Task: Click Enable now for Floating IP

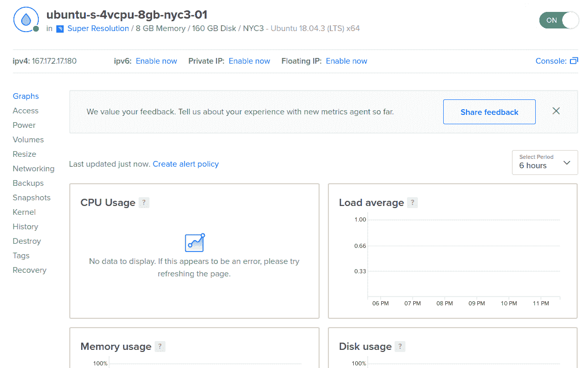Action: pyautogui.click(x=346, y=61)
